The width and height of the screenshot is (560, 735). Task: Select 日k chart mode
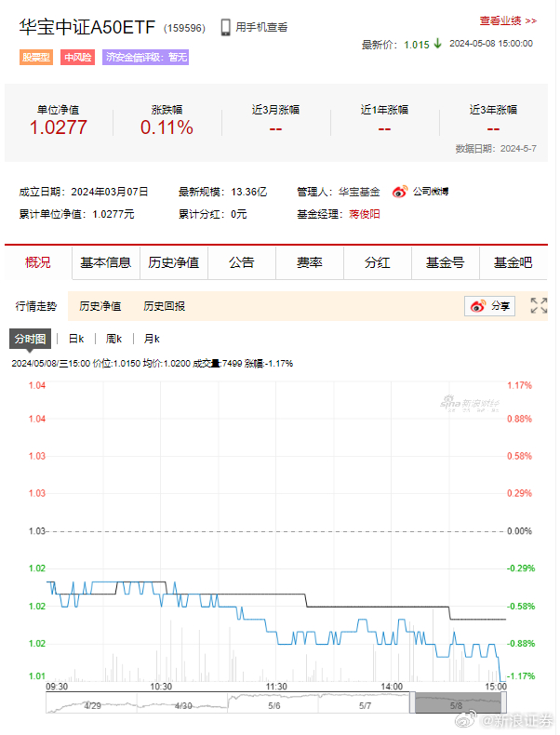(76, 339)
